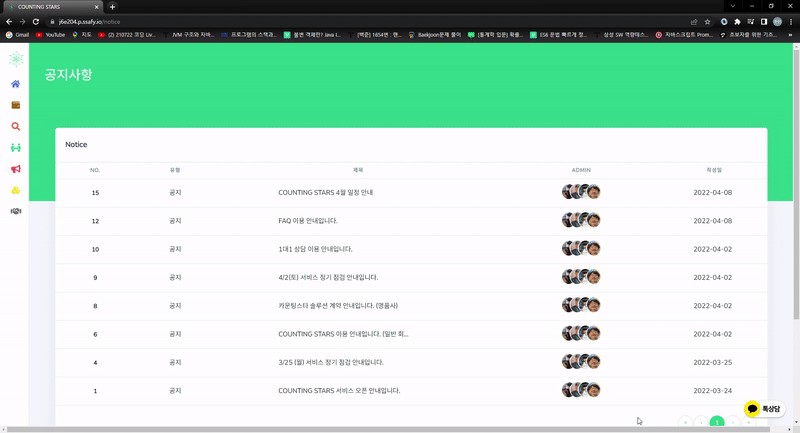This screenshot has width=800, height=433.
Task: Click the COUNTING STARS snowflake logo in sidebar
Action: click(16, 59)
